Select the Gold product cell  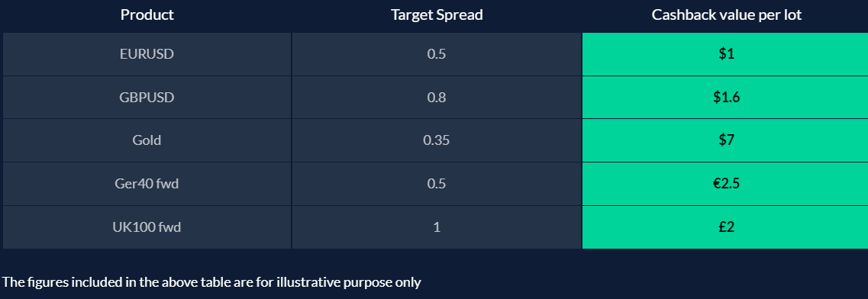click(147, 140)
